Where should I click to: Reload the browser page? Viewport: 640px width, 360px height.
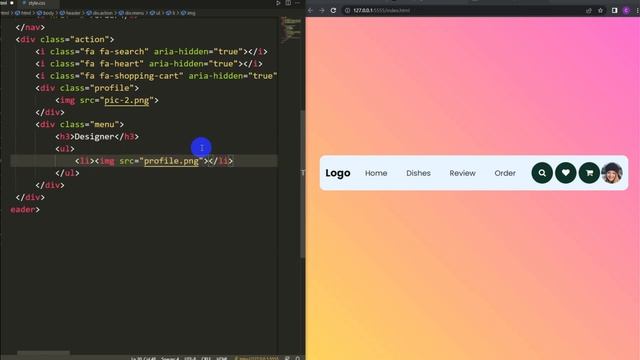pyautogui.click(x=333, y=10)
